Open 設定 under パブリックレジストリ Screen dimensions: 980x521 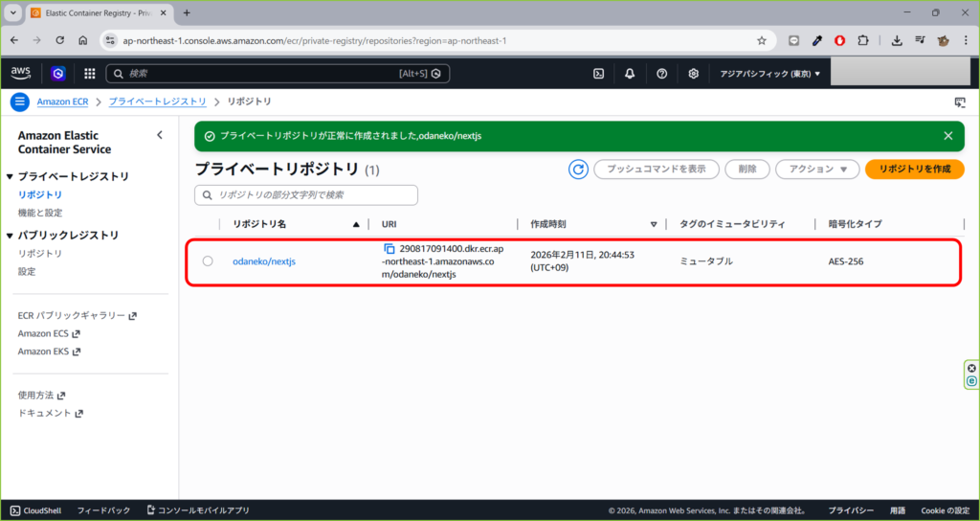pyautogui.click(x=27, y=271)
